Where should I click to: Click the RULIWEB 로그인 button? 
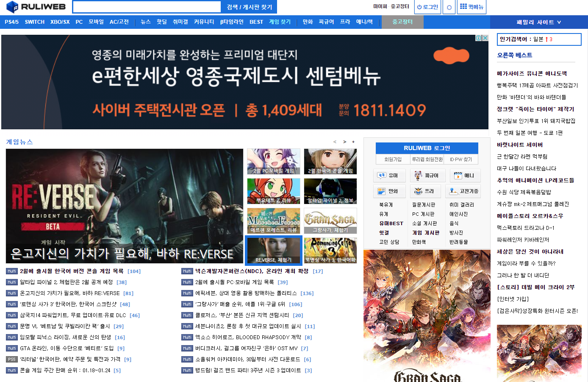point(427,148)
